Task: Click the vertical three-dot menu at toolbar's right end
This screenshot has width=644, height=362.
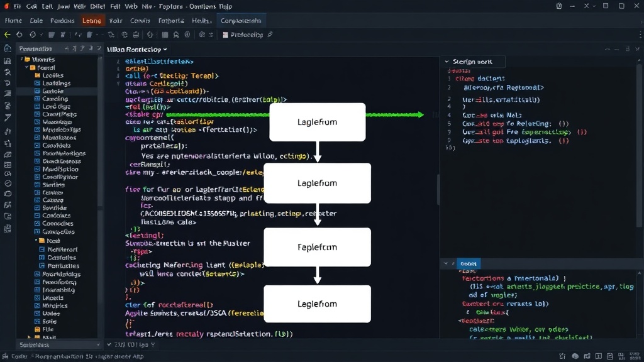Action: click(x=640, y=35)
